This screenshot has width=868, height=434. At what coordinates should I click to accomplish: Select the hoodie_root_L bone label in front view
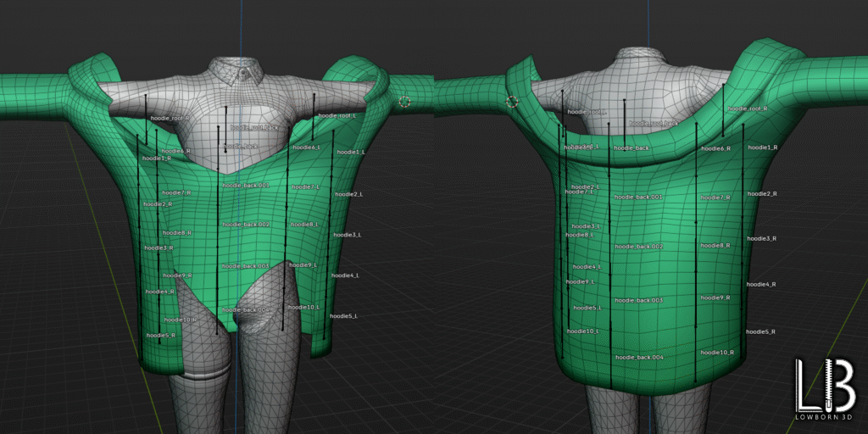(339, 115)
